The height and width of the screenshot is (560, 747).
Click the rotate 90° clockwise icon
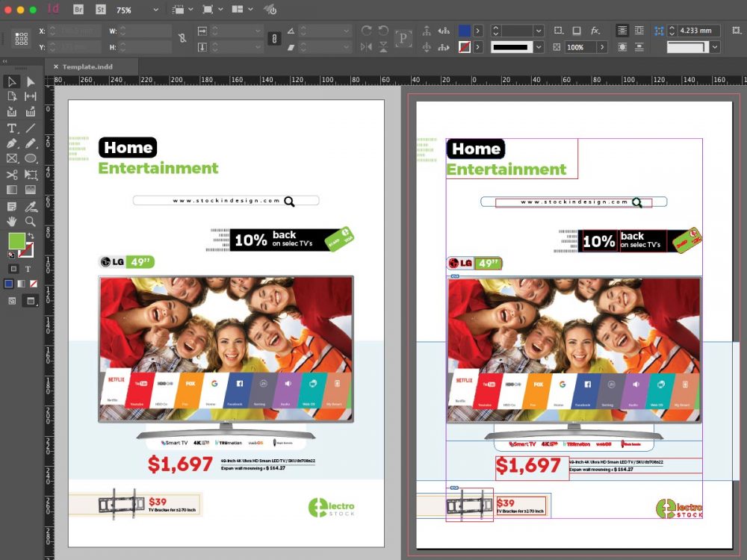(366, 31)
